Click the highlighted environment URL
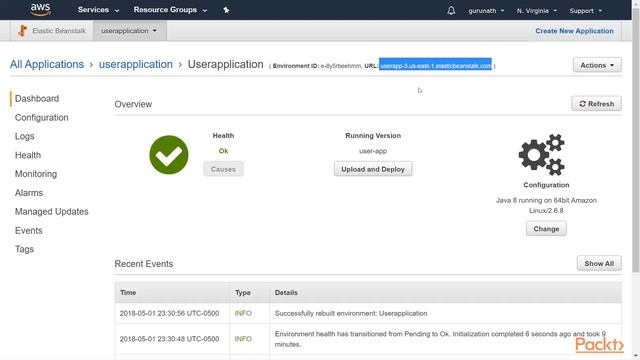Image resolution: width=640 pixels, height=360 pixels. coord(435,66)
